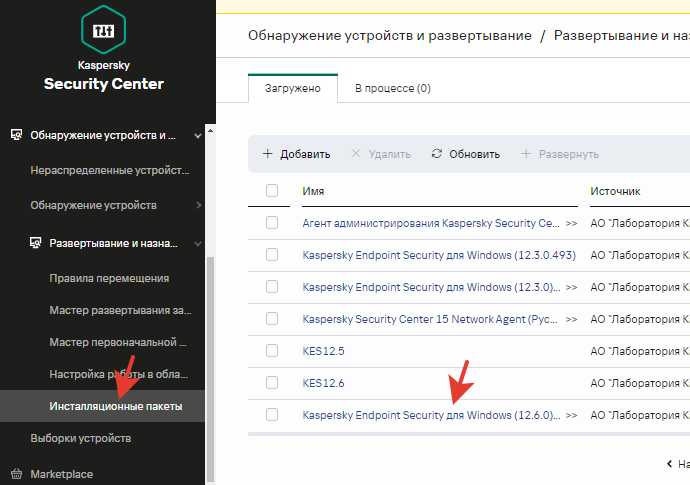Open Kaspersky Endpoint Security для Windows (12.6.0)... link
690x485 pixels.
[x=431, y=415]
